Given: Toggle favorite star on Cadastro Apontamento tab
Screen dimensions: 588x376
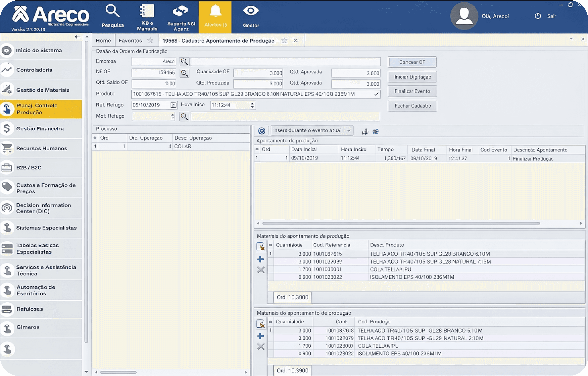Looking at the screenshot, I should 284,41.
